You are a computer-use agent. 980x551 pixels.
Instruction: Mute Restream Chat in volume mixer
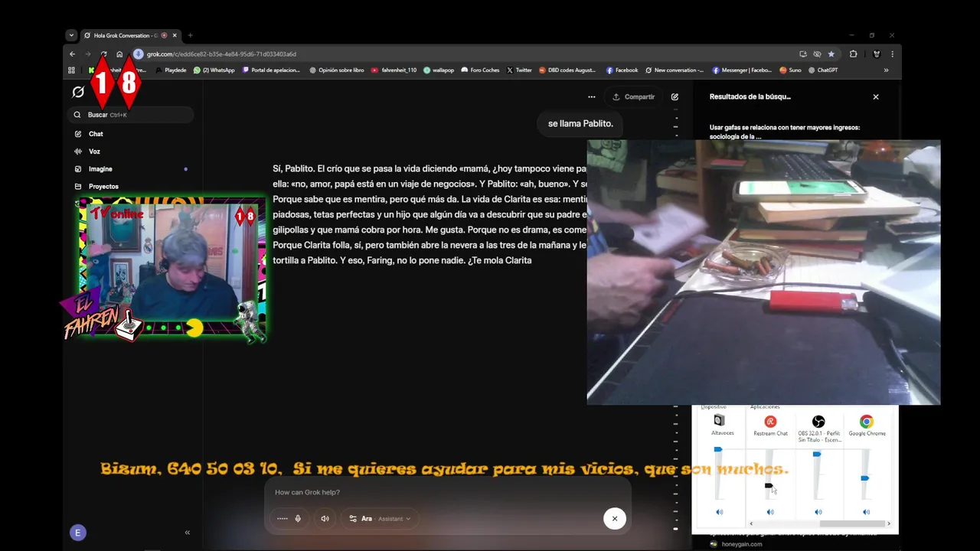point(770,512)
